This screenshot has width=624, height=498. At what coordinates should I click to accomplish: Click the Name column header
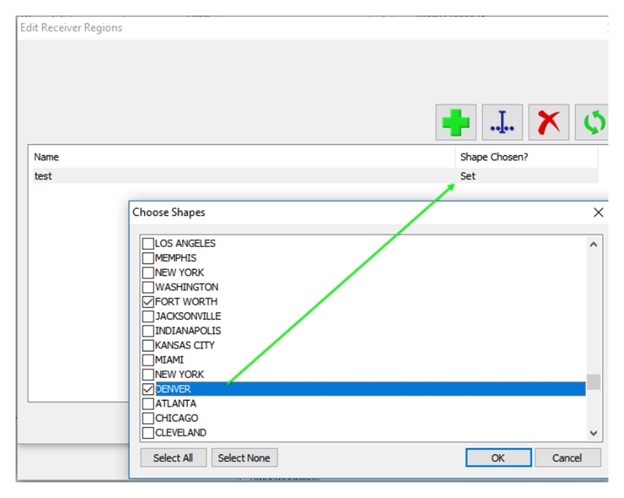(x=46, y=157)
